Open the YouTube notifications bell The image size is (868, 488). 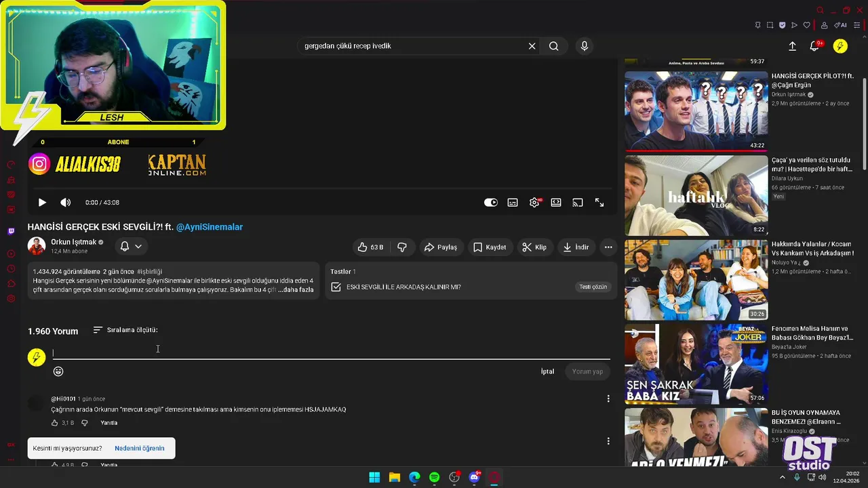(814, 46)
